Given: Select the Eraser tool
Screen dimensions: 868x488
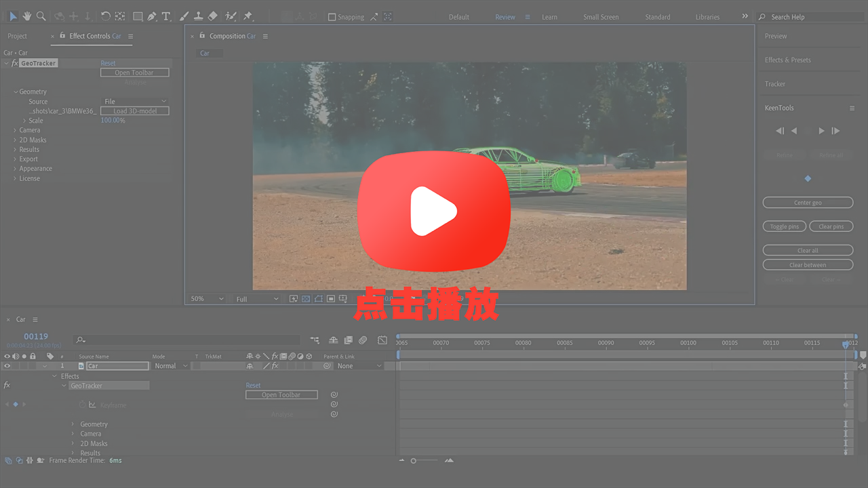Looking at the screenshot, I should (x=212, y=16).
